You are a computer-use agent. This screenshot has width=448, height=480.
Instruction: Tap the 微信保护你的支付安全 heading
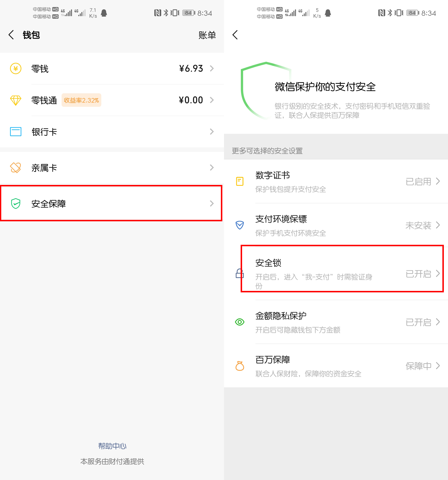[325, 87]
